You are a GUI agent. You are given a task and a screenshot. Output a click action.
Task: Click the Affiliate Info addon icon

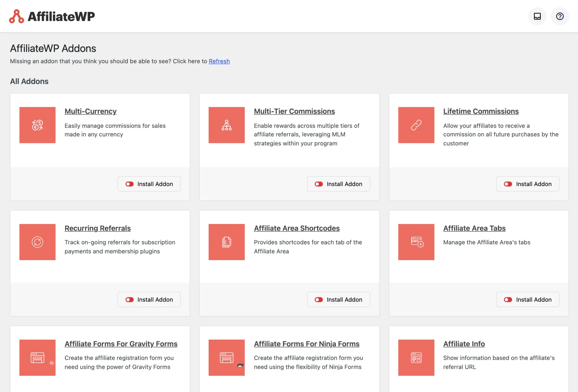pyautogui.click(x=416, y=358)
